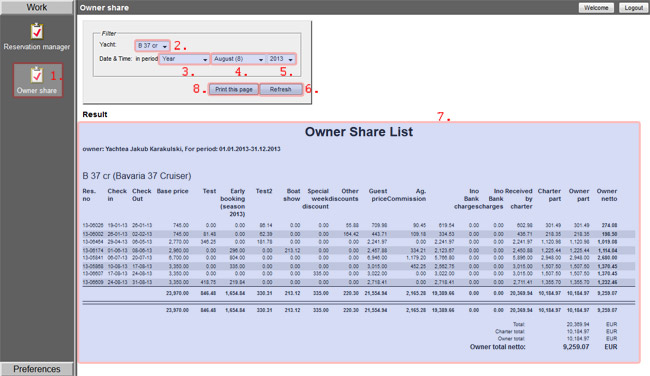Click the Logout button
This screenshot has width=650, height=376.
(633, 8)
